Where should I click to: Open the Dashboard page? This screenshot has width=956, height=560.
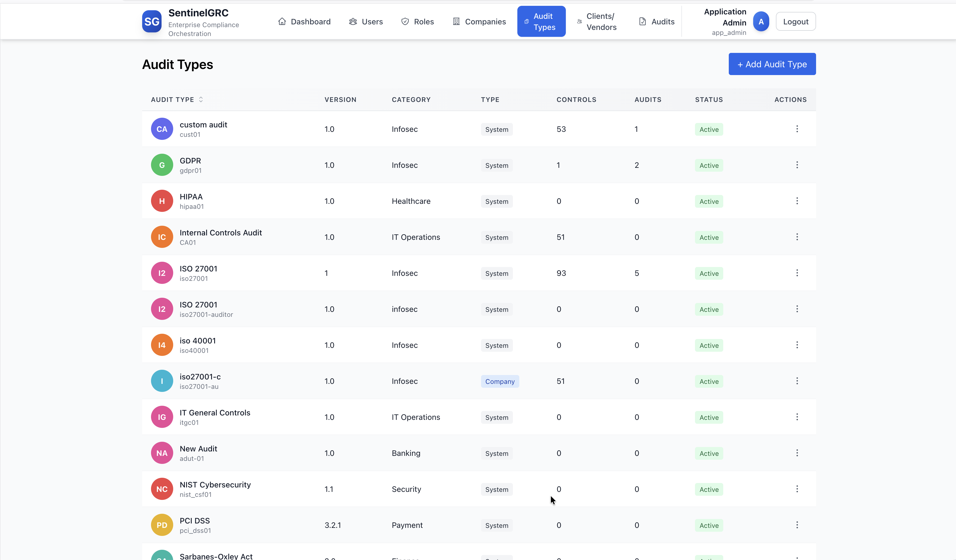click(304, 22)
